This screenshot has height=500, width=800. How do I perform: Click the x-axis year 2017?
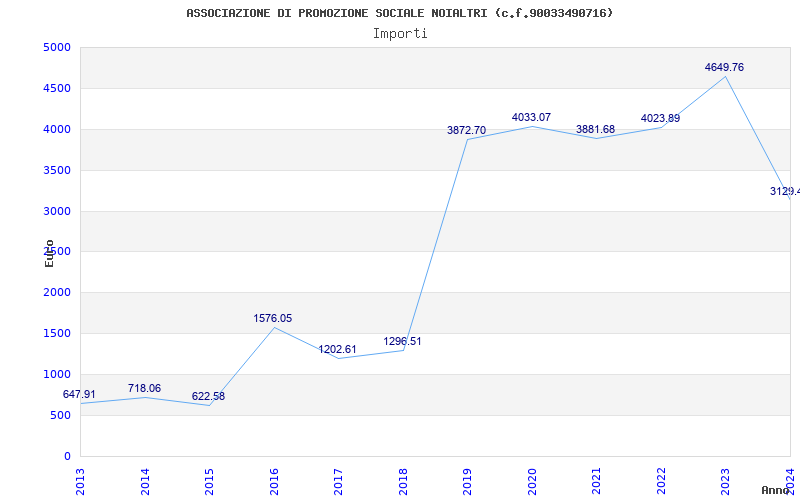click(x=338, y=481)
